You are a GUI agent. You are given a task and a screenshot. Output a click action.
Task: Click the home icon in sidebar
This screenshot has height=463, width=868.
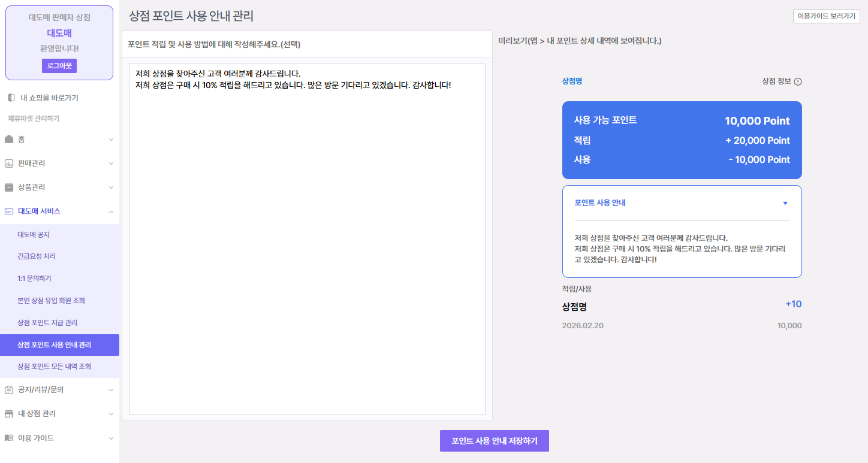pyautogui.click(x=8, y=139)
